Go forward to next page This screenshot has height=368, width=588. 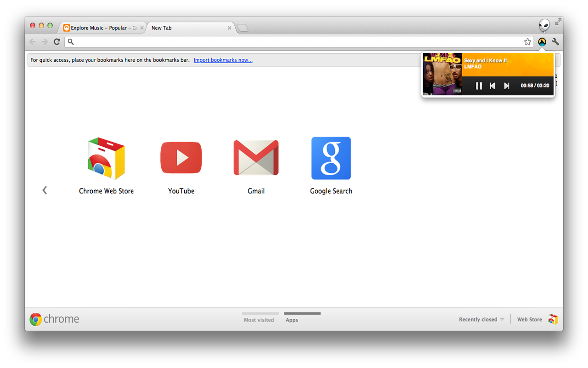click(45, 42)
